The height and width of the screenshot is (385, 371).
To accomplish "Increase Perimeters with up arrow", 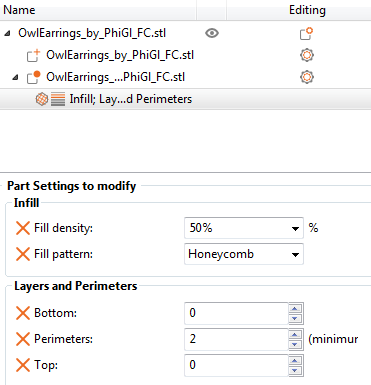I will [295, 334].
